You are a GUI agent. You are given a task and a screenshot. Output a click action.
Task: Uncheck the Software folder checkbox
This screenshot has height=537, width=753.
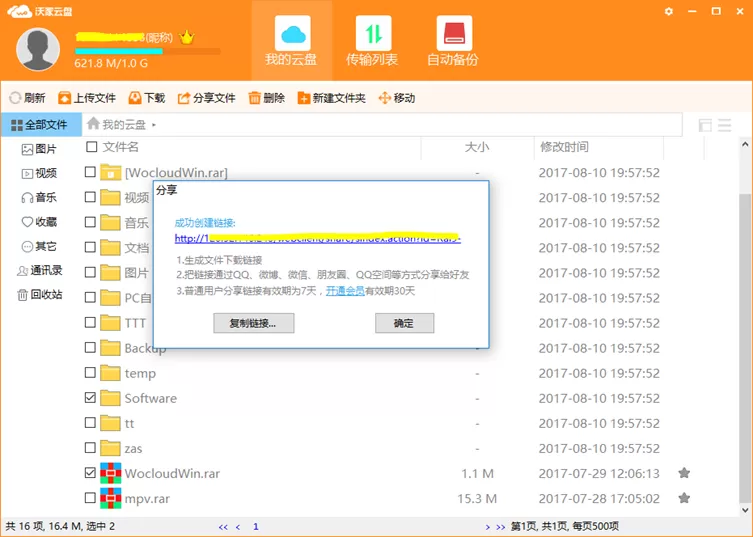coord(90,398)
